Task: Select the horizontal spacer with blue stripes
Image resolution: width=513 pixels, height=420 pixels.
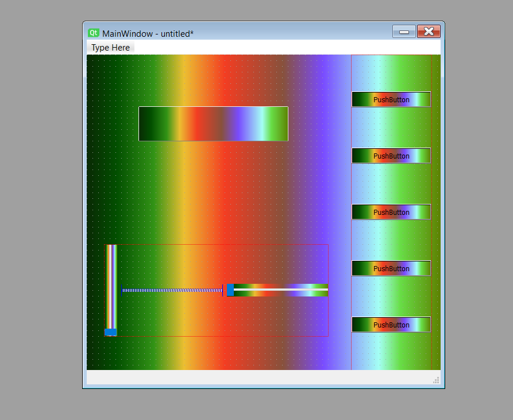Action: click(x=172, y=290)
